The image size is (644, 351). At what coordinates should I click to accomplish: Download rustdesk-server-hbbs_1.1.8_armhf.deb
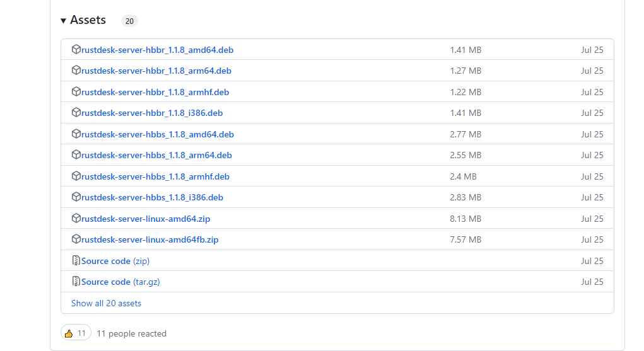pos(155,176)
